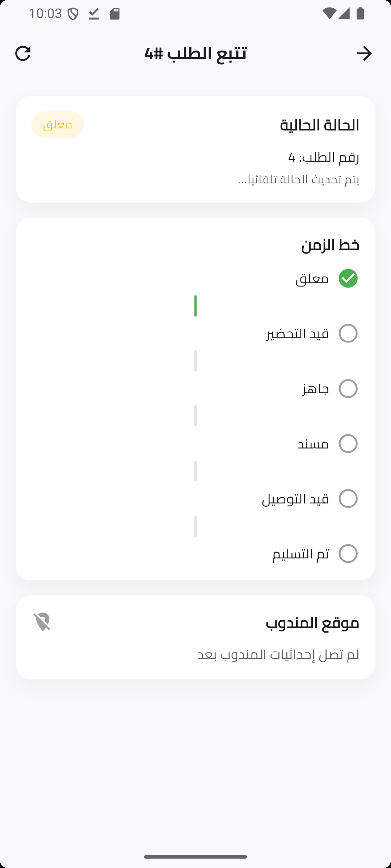Image resolution: width=391 pixels, height=868 pixels.
Task: Tap the الحالة الحالية card heading
Action: coord(319,125)
